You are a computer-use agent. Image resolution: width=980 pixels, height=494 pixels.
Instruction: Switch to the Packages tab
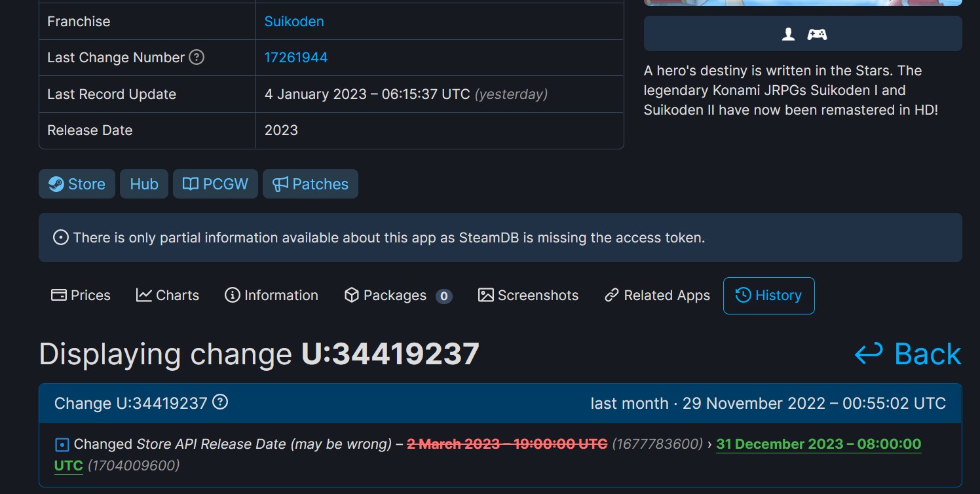coord(398,295)
